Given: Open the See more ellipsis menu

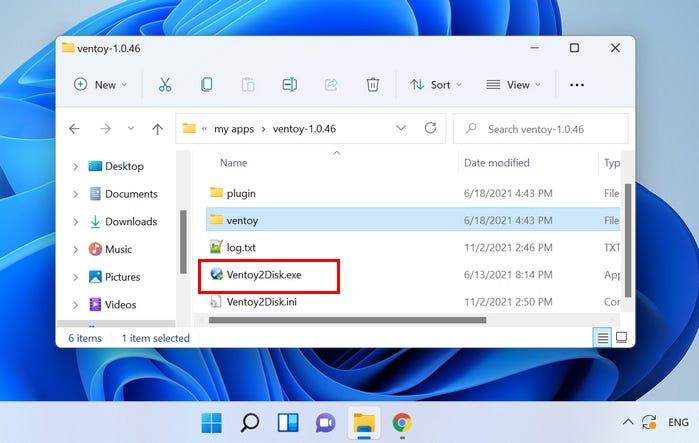Looking at the screenshot, I should click(577, 85).
